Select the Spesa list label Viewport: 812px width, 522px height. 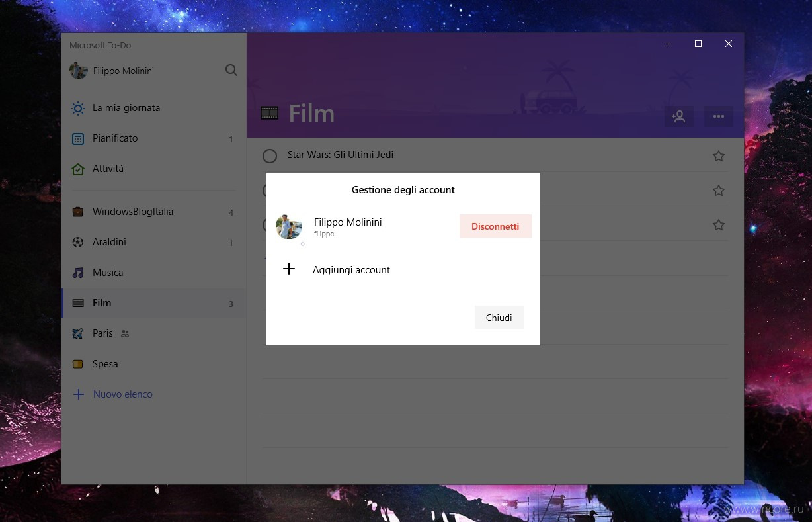pos(105,364)
